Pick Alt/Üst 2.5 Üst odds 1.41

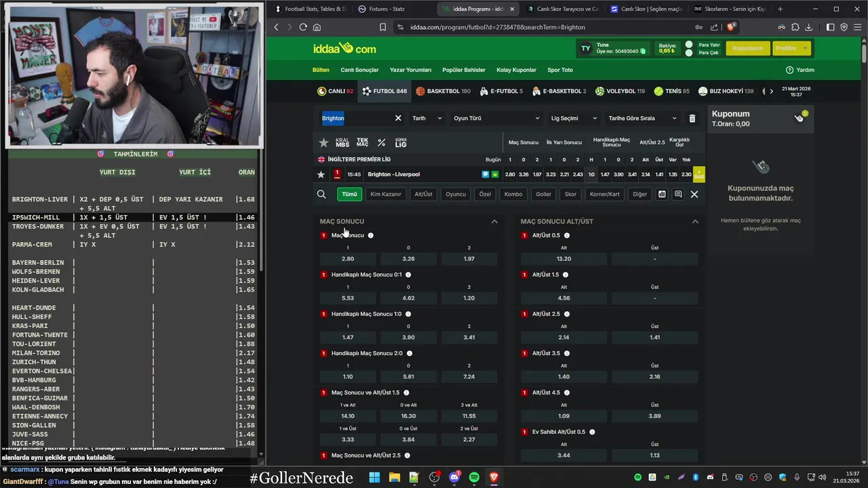[654, 337]
